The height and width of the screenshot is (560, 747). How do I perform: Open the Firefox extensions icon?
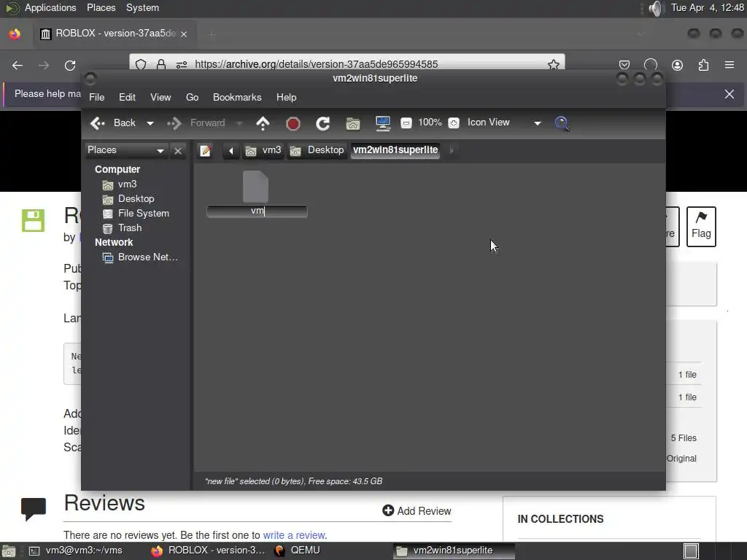(703, 65)
